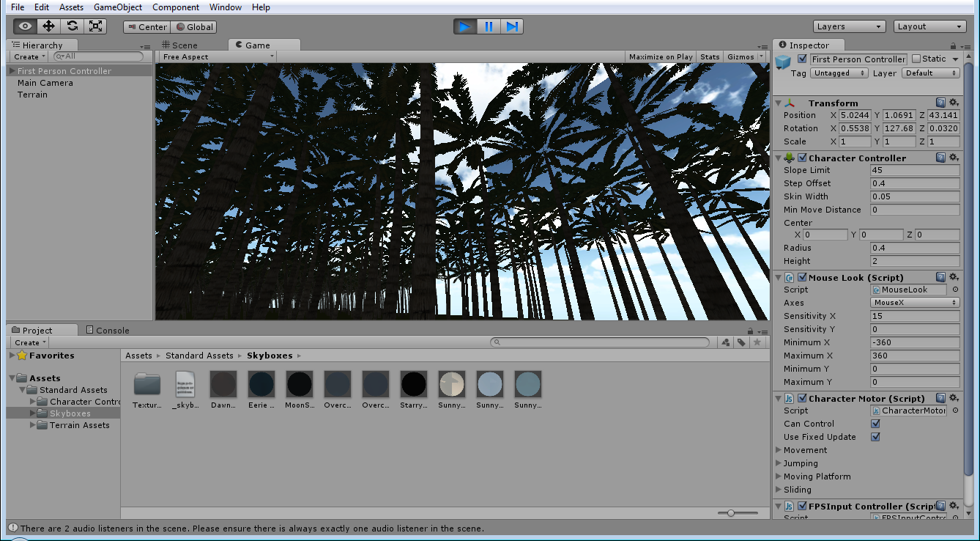
Task: Select the Scale tool
Action: [95, 26]
